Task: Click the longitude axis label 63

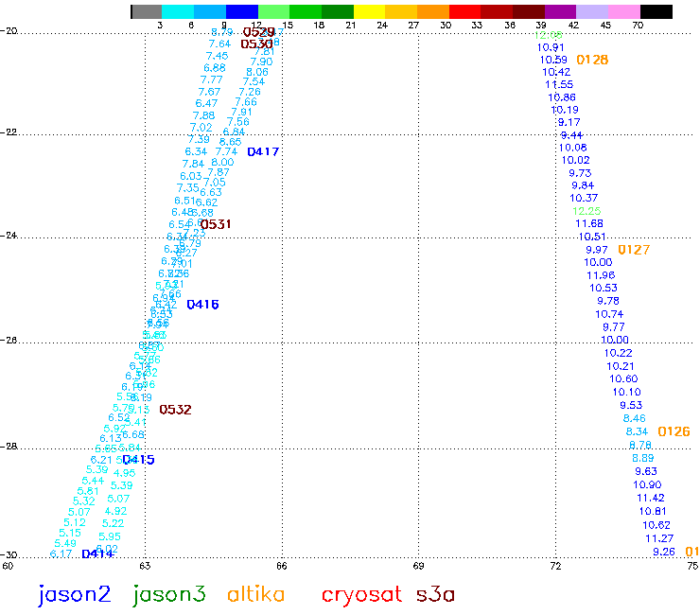Action: [x=145, y=566]
